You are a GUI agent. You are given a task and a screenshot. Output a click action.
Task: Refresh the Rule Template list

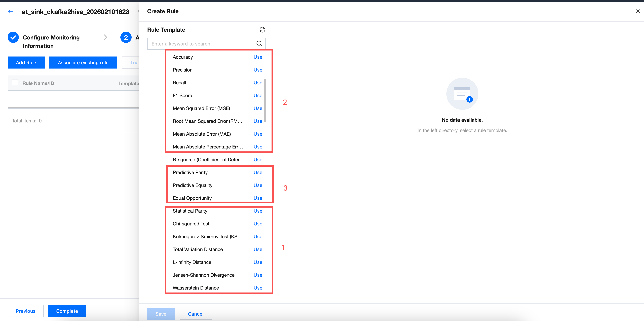coord(262,30)
